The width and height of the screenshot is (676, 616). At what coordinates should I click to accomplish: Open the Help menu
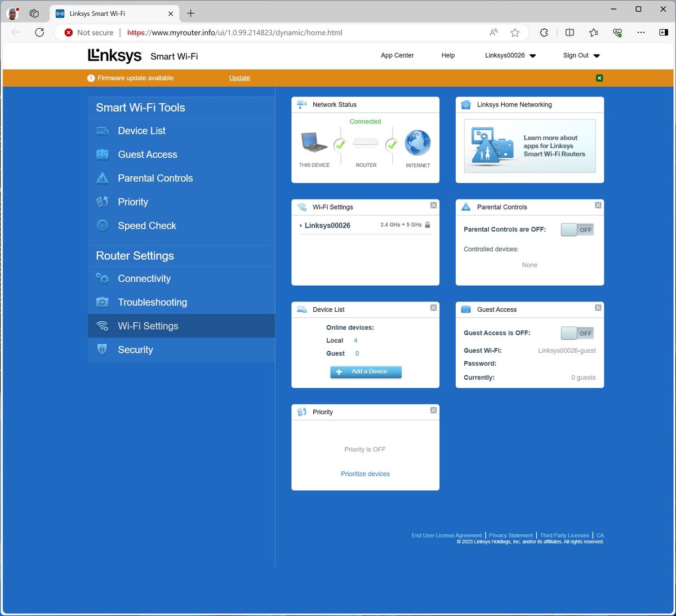click(448, 55)
